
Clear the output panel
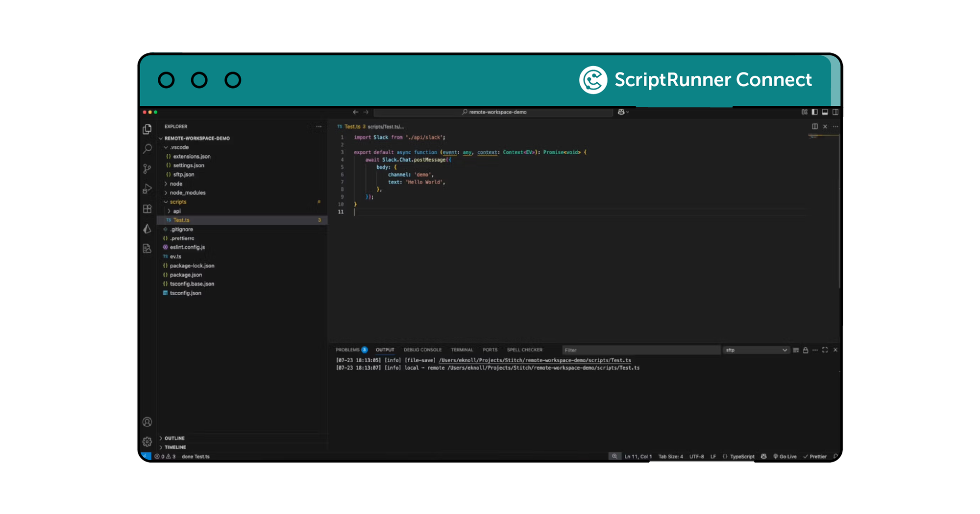pos(795,350)
